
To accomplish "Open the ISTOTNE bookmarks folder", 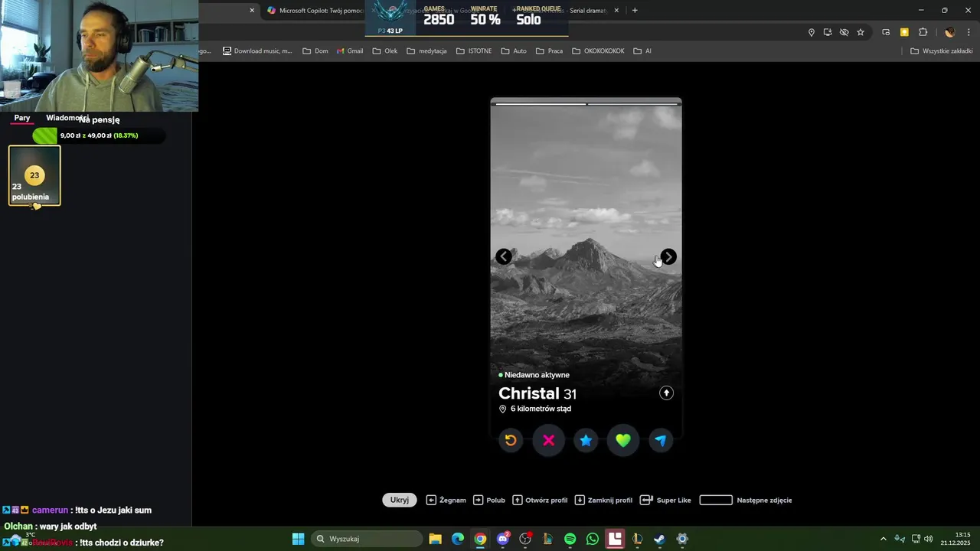I will click(474, 51).
